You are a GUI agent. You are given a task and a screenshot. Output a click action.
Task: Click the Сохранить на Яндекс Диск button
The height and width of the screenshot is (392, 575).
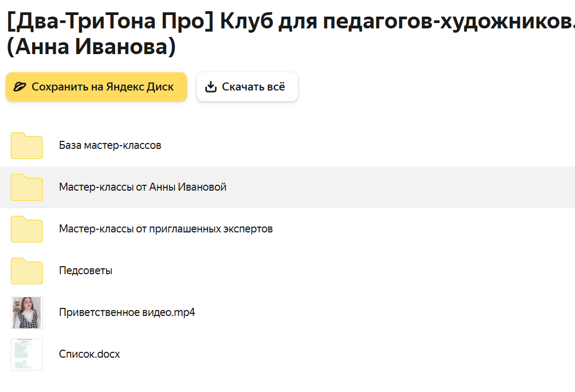[x=96, y=86]
